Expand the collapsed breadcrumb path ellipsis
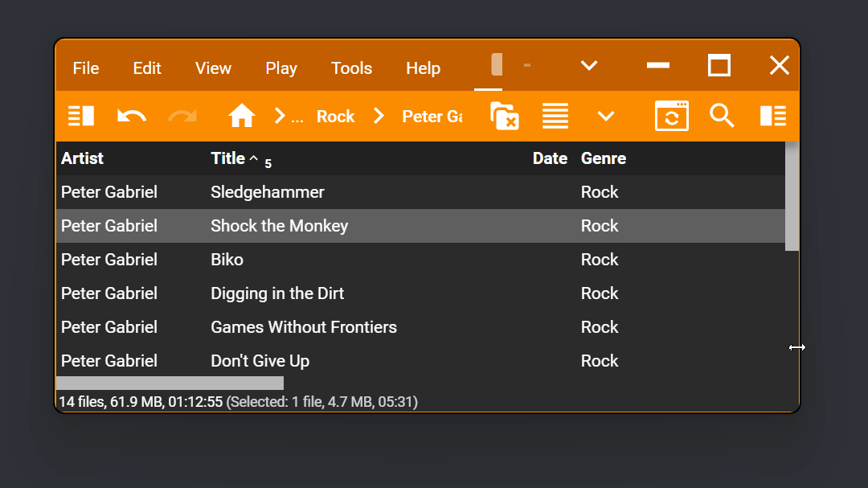Image resolution: width=868 pixels, height=488 pixels. pyautogui.click(x=297, y=117)
